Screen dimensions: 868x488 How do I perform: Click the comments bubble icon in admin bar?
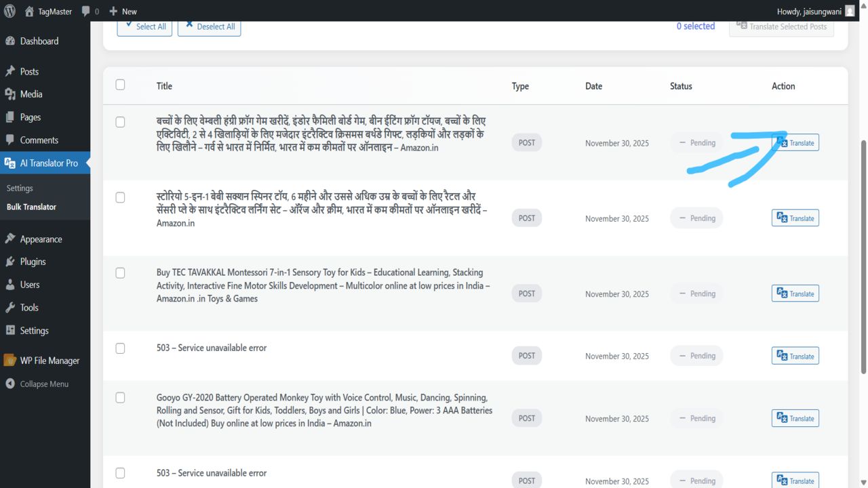click(x=85, y=11)
